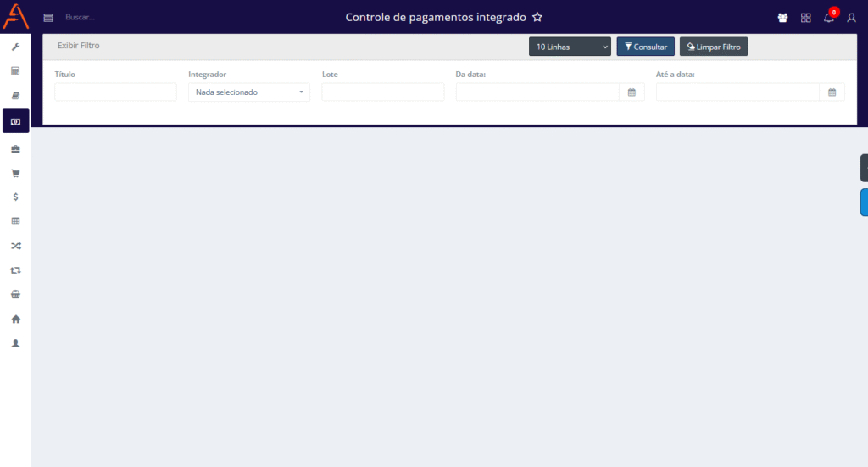Screen dimensions: 868x467
Task: Toggle the hamburger menu icon
Action: (48, 18)
